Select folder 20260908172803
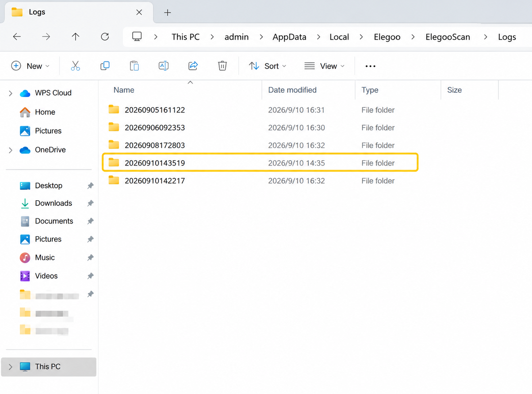The height and width of the screenshot is (394, 532). 260,145
